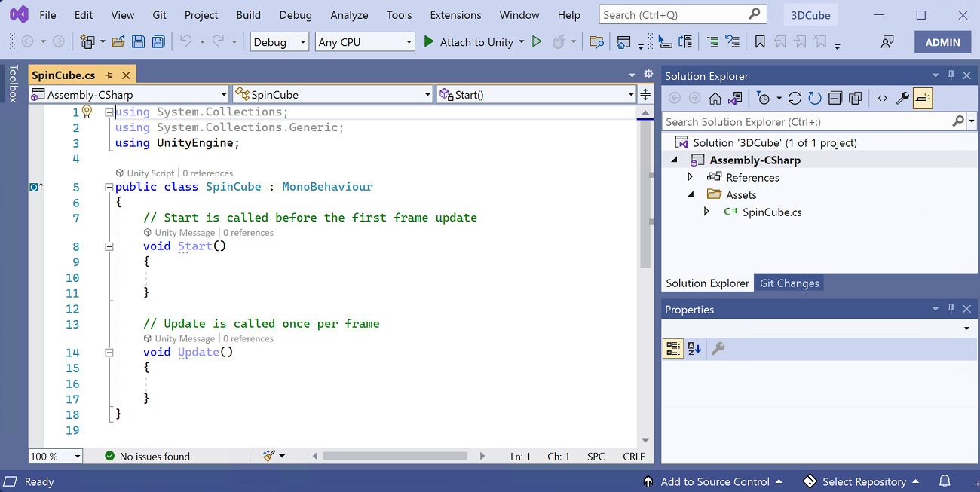This screenshot has height=492, width=980.
Task: Switch to the Git Changes tab
Action: click(789, 283)
